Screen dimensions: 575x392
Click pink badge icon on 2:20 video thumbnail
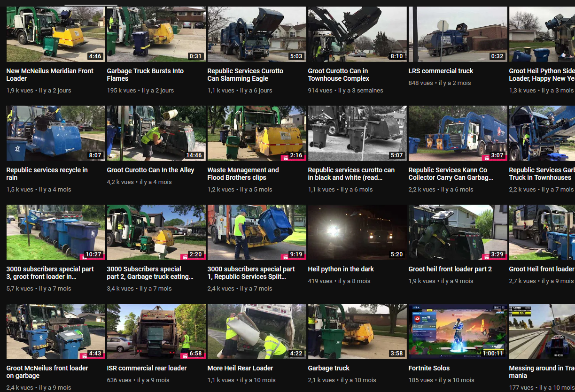pos(184,255)
